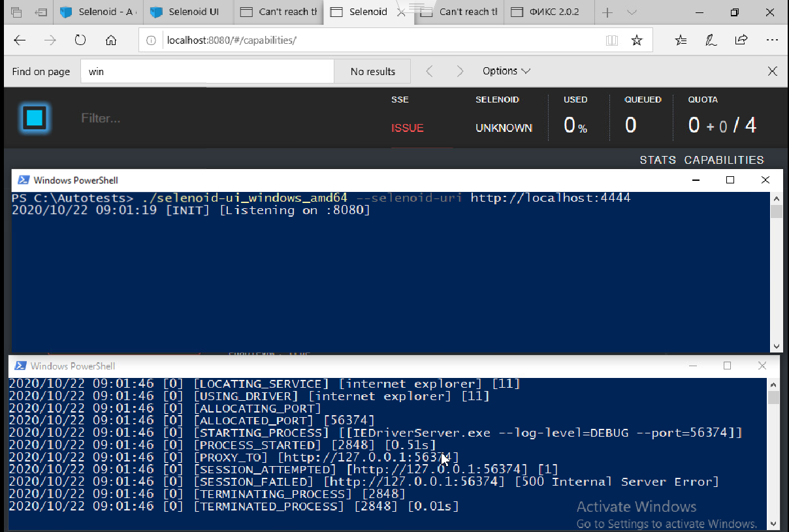The width and height of the screenshot is (789, 532).
Task: Open a new tab with plus icon
Action: pyautogui.click(x=607, y=12)
